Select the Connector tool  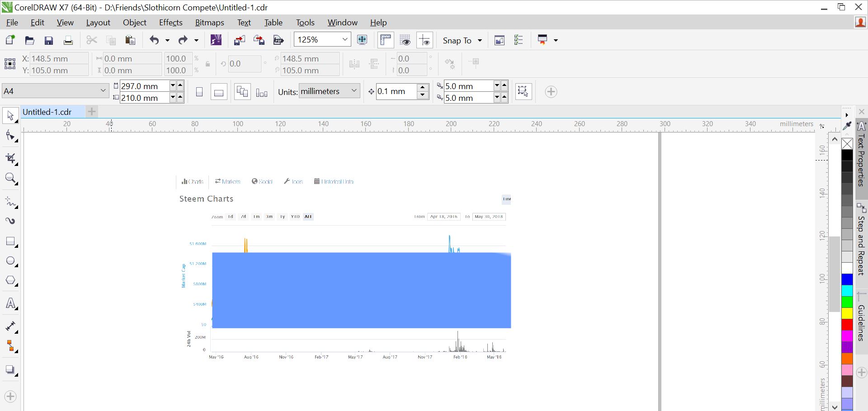coord(10,346)
